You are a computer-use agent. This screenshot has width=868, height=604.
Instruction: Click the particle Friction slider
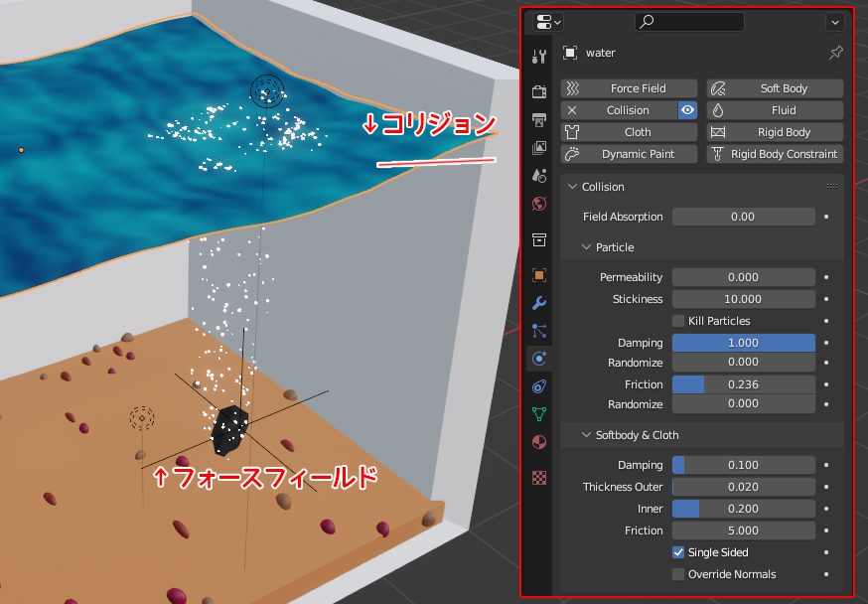tap(743, 384)
